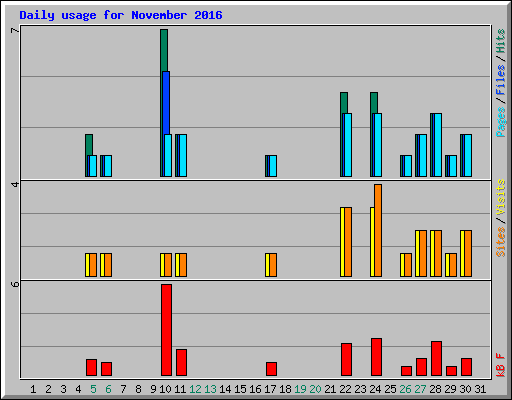Click the orange bar for day 27

[423, 253]
